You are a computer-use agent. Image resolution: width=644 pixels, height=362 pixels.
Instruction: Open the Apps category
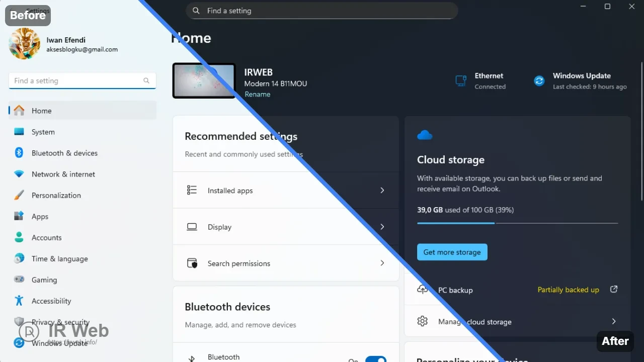83,216
